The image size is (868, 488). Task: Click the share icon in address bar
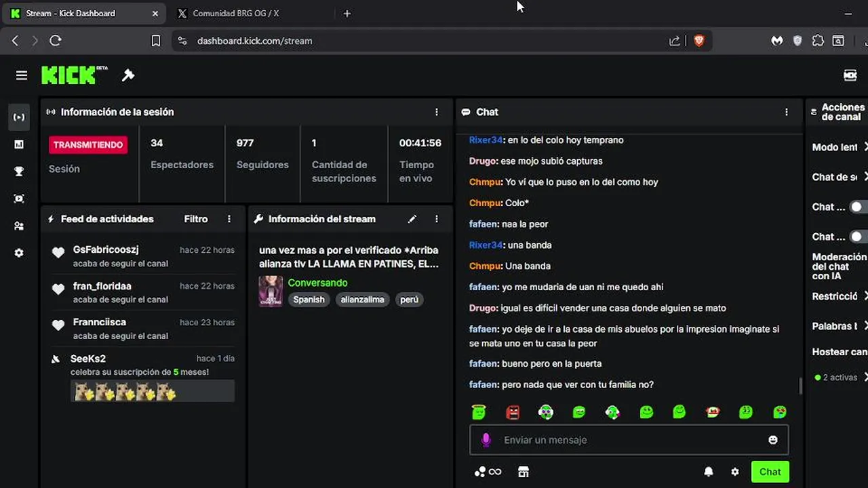(x=675, y=41)
